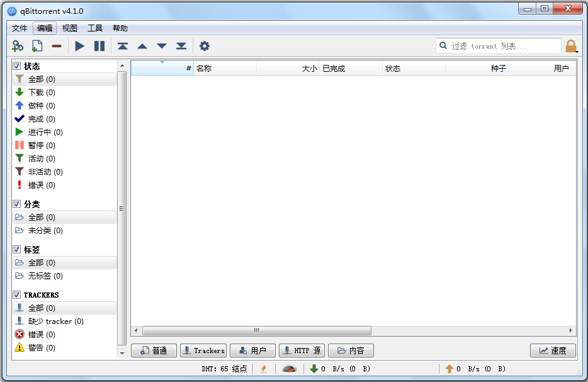Click the dark red inactive funnel icon
588x382 pixels.
20,171
